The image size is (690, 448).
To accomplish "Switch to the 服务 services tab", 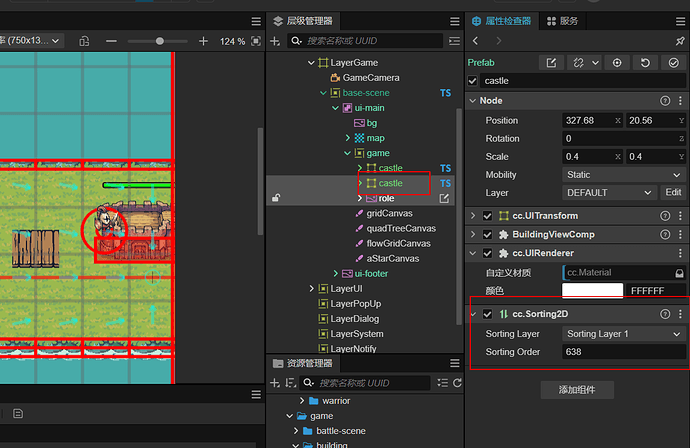I will tap(562, 21).
